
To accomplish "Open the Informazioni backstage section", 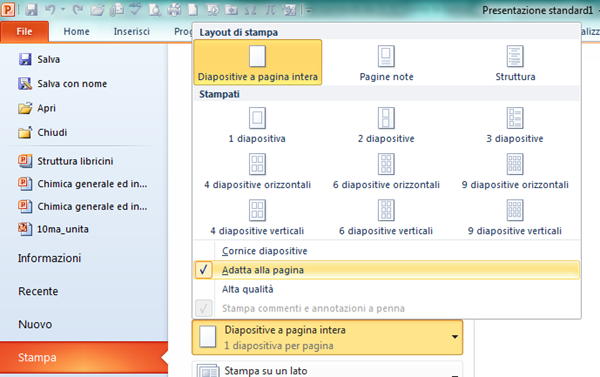I will pyautogui.click(x=49, y=258).
